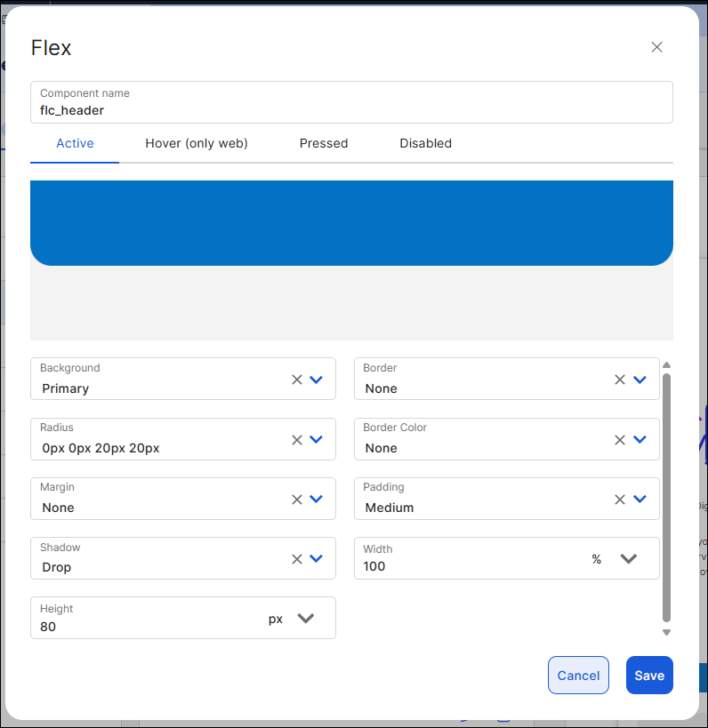
Task: Clear the Shadow field value
Action: tap(297, 558)
